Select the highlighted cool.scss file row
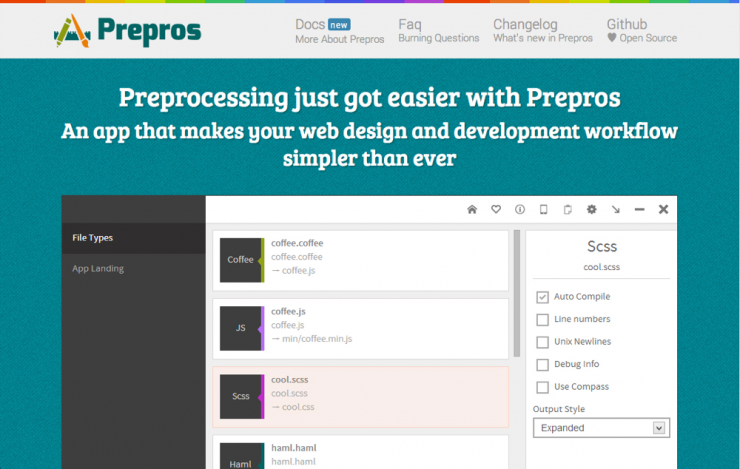Image resolution: width=740 pixels, height=469 pixels. (361, 397)
